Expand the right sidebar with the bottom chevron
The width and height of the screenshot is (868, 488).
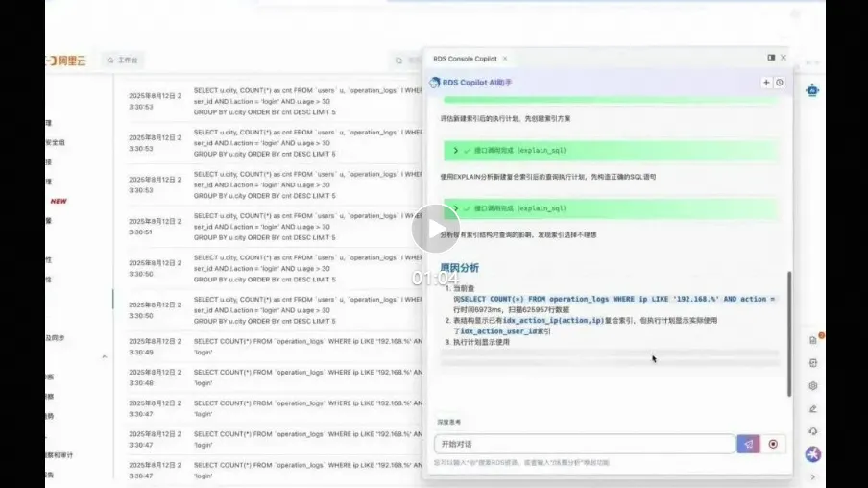[x=813, y=476]
